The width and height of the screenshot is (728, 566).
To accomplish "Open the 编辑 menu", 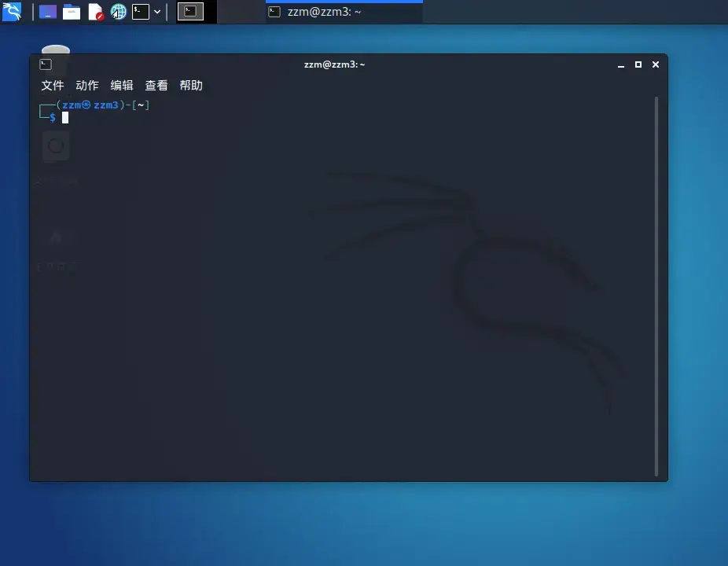I will point(122,85).
